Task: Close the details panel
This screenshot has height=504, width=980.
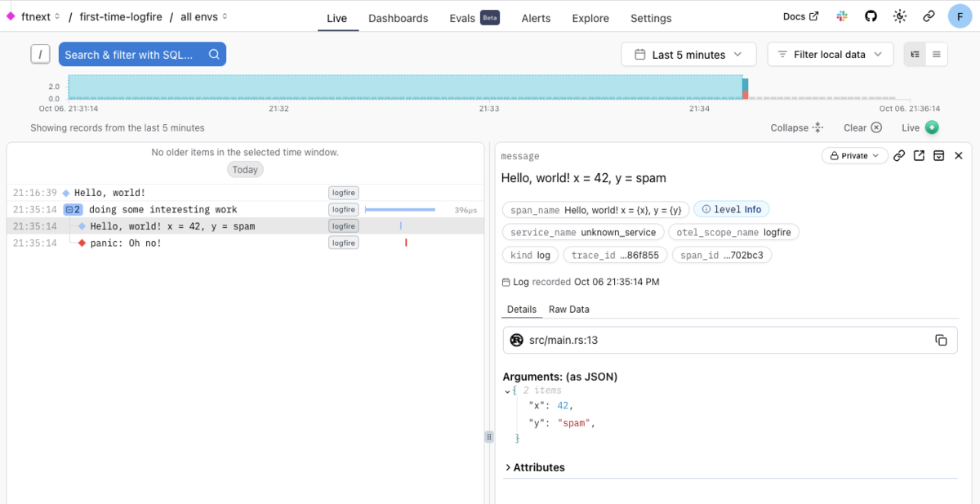Action: tap(959, 155)
